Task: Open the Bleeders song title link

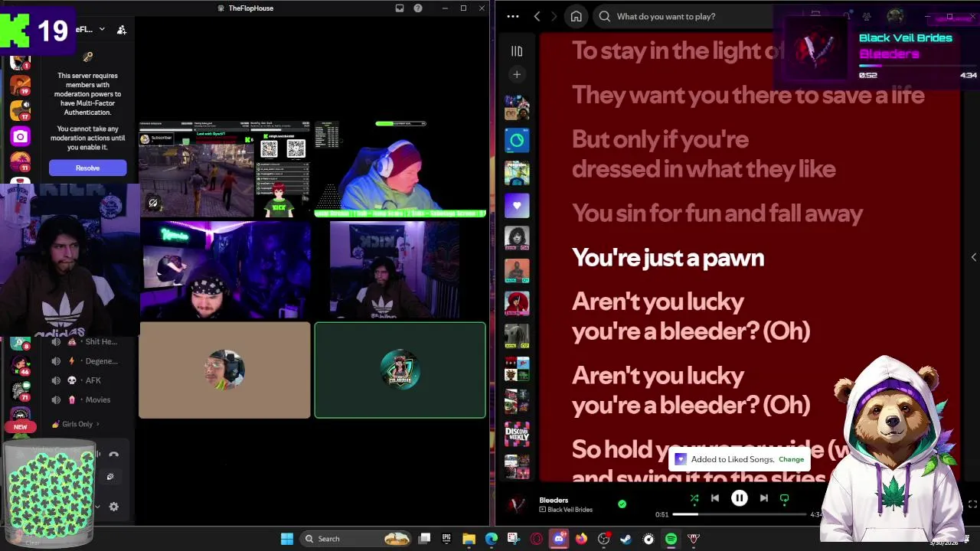Action: (x=554, y=500)
